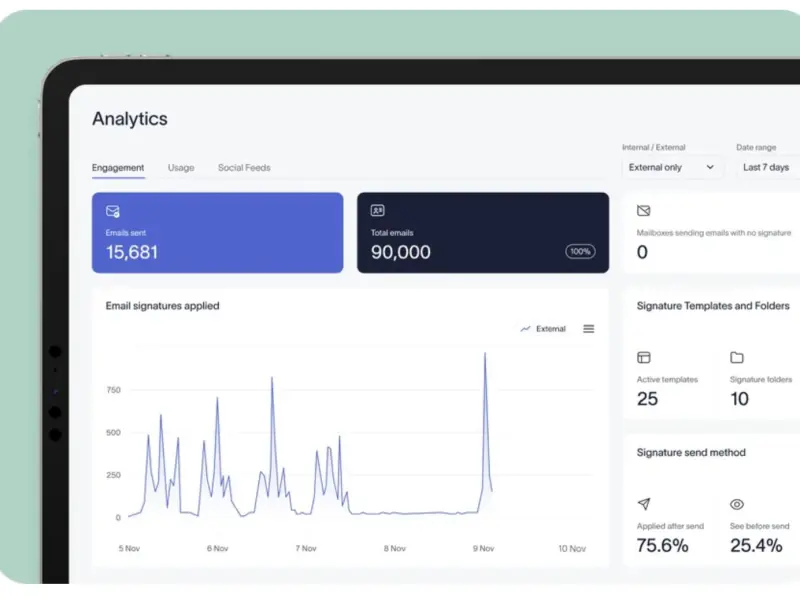Expand the Date range Last 7 days dropdown

pos(766,168)
